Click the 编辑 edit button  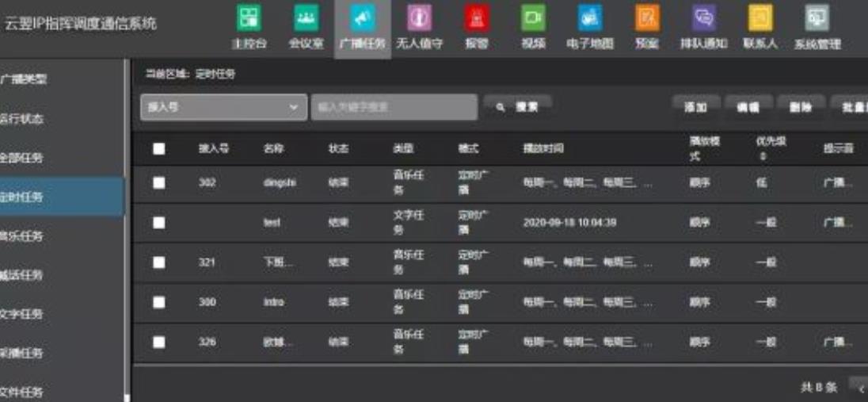tap(748, 107)
